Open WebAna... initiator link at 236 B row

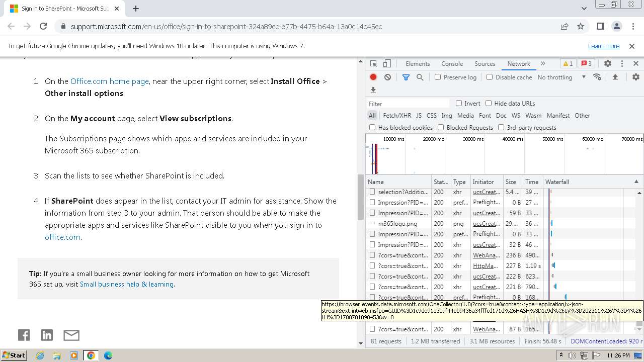point(487,255)
